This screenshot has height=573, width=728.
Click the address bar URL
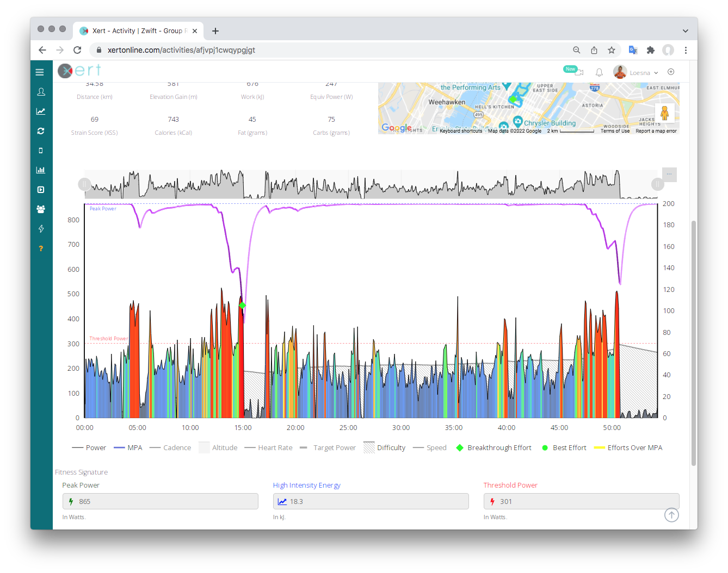tap(181, 50)
